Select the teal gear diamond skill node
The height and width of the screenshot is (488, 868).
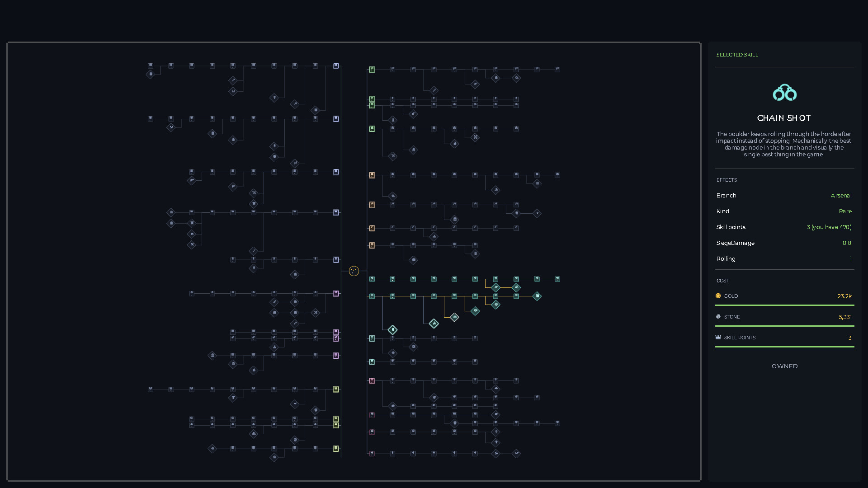point(516,287)
